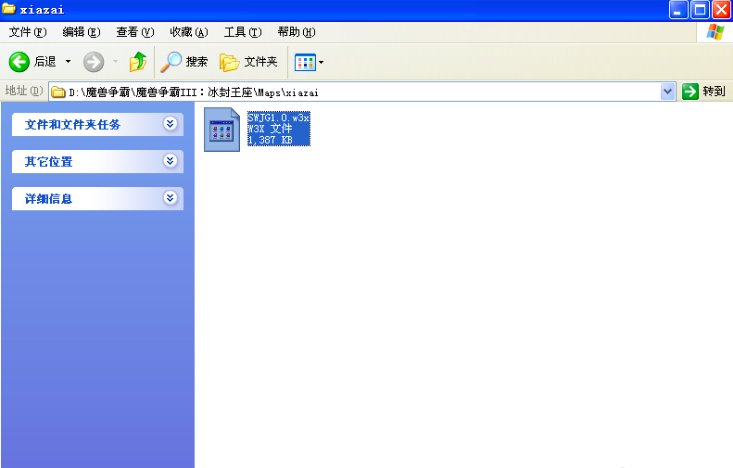The image size is (733, 468).
Task: Click the folder icon in address bar
Action: pyautogui.click(x=58, y=92)
